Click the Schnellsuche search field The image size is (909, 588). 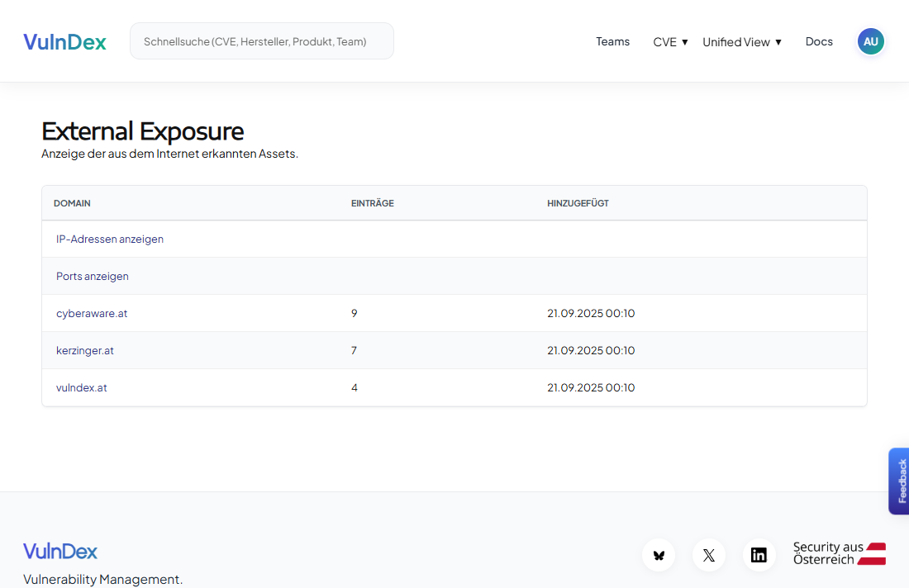click(x=261, y=41)
